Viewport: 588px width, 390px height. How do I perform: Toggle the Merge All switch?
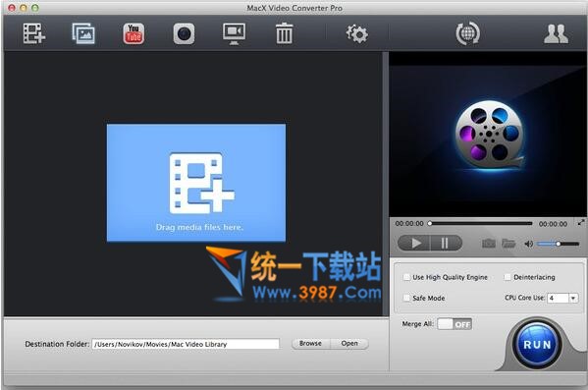[x=454, y=324]
